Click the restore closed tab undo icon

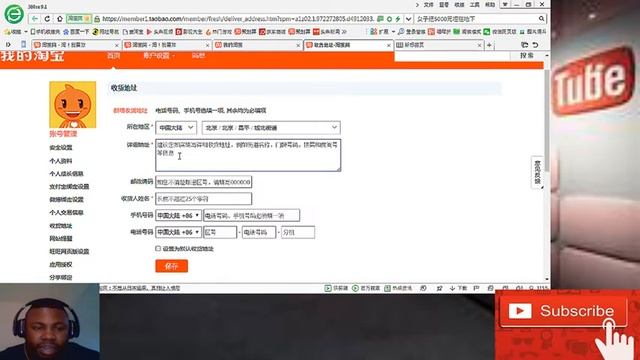pyautogui.click(x=536, y=45)
